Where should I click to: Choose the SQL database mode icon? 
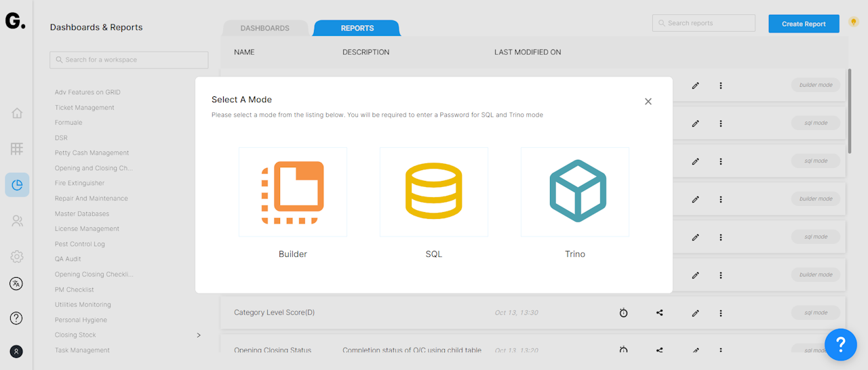[x=434, y=192]
